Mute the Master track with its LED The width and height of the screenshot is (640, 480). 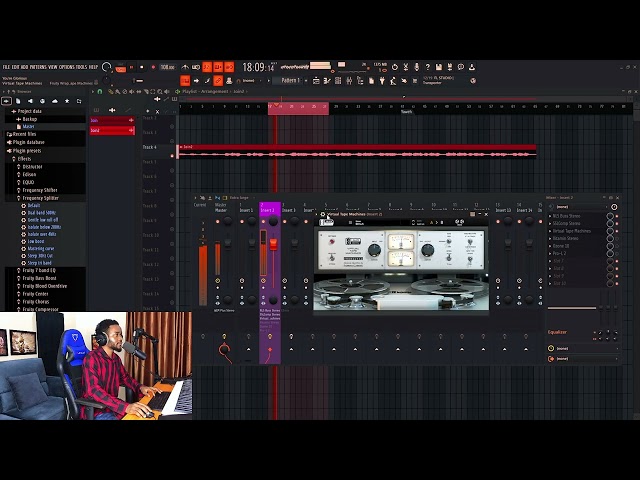point(218,222)
